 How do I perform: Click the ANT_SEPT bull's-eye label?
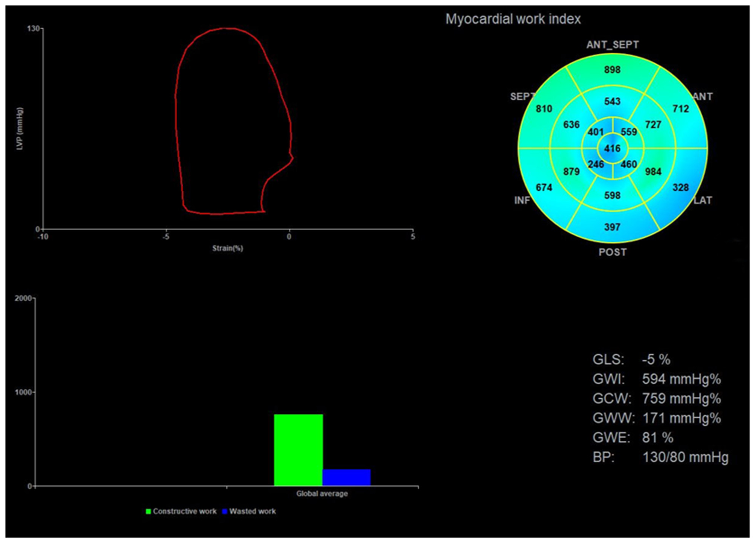tap(612, 45)
